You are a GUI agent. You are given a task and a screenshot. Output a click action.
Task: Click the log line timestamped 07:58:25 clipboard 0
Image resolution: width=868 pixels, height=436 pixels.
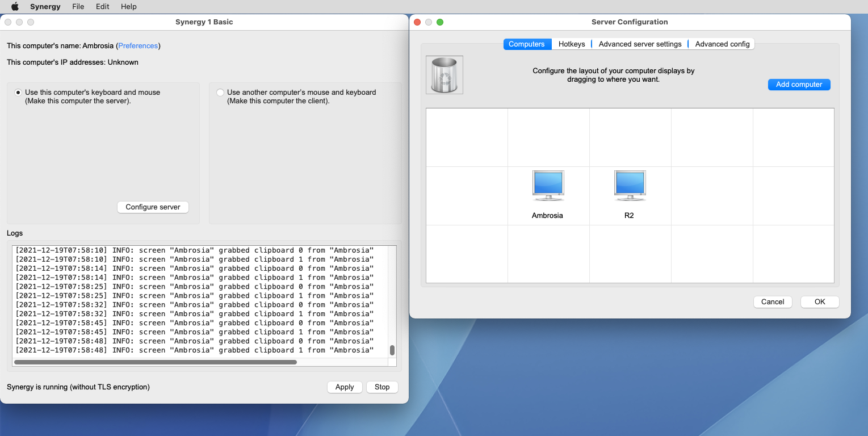click(x=194, y=287)
